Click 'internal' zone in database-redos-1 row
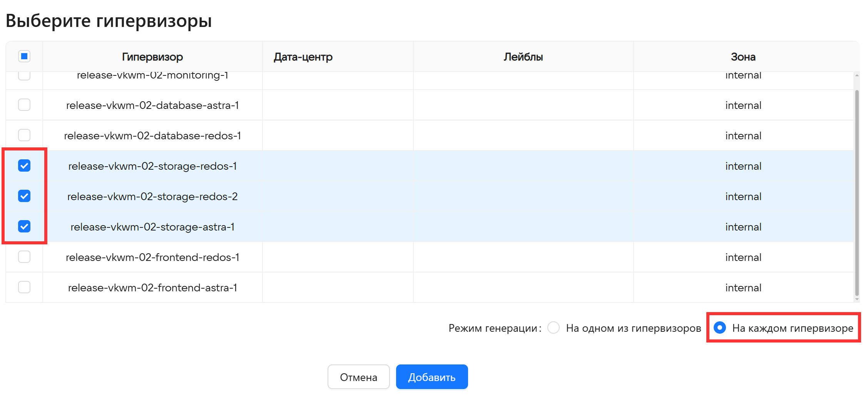This screenshot has width=868, height=401. (743, 135)
